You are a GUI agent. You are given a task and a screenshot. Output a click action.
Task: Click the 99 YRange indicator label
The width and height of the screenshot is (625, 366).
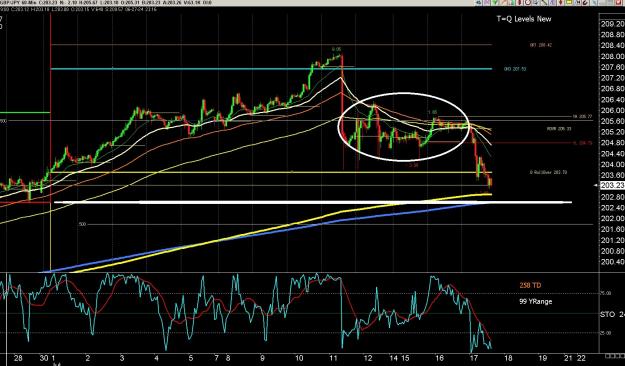[535, 302]
